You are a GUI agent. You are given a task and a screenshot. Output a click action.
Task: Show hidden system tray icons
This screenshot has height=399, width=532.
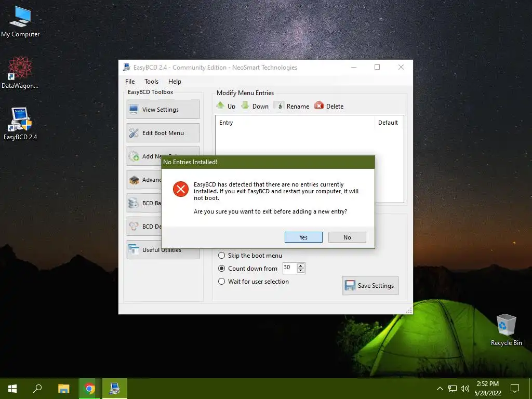(440, 389)
